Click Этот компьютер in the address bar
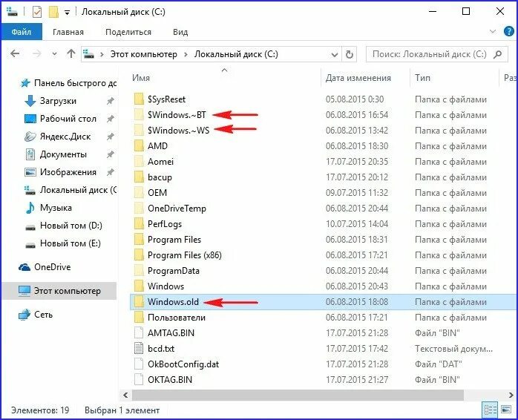This screenshot has height=420, width=518. (144, 54)
